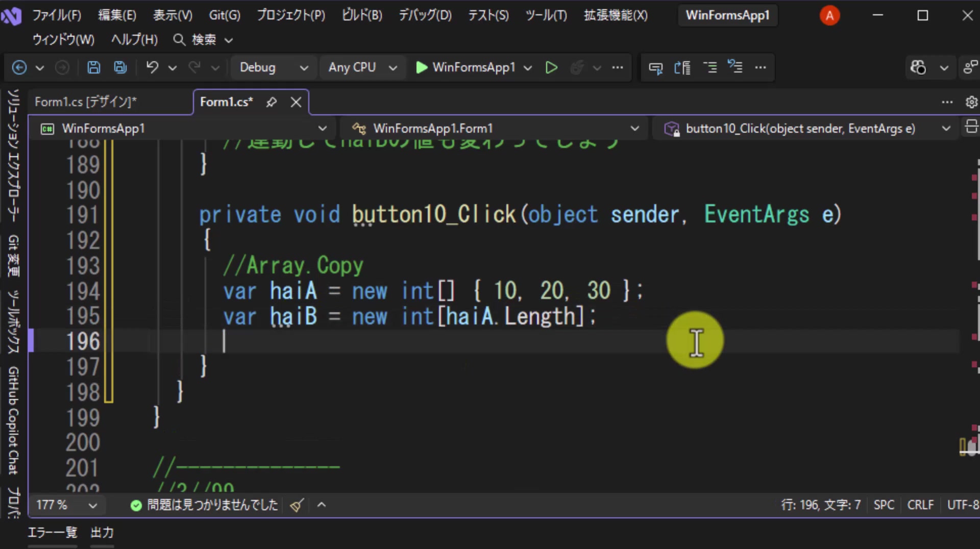Open the 出力 panel tab
This screenshot has height=549, width=980.
(x=102, y=533)
